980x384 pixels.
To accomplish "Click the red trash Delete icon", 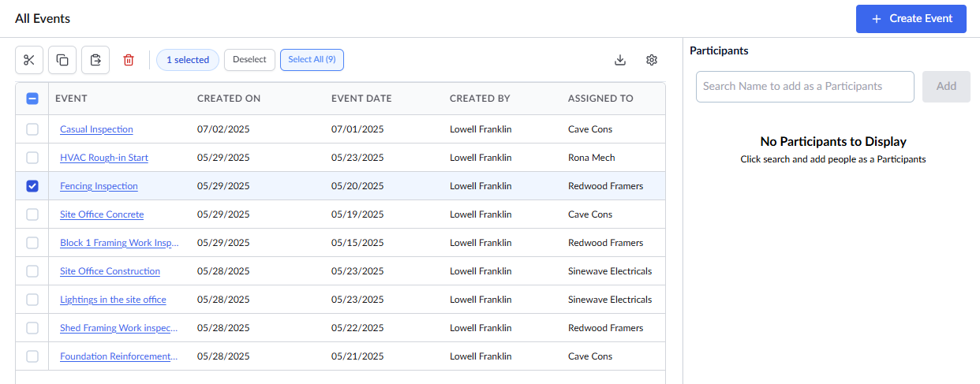I will pos(129,60).
